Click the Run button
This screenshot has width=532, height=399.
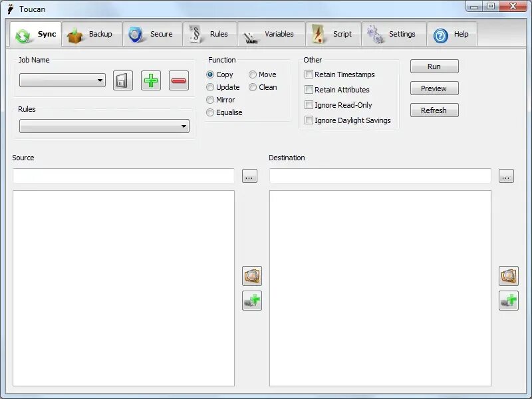click(434, 66)
